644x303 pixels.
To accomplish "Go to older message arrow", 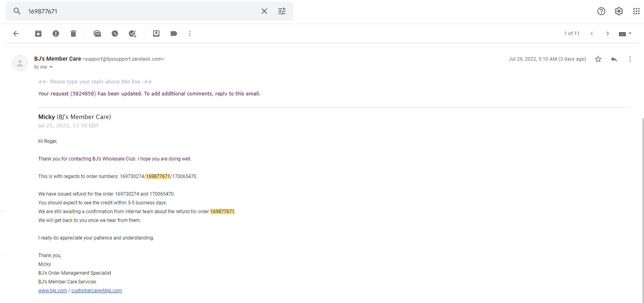I will (x=608, y=34).
